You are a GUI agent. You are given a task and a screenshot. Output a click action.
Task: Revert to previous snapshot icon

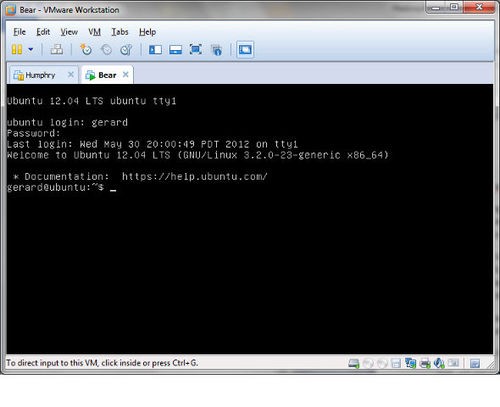pos(106,50)
